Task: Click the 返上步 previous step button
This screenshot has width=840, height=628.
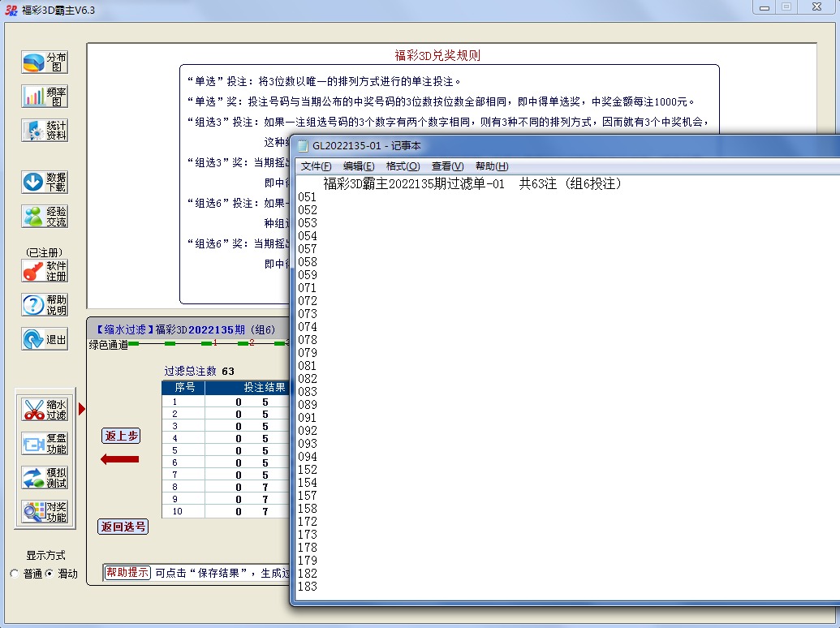Action: (121, 436)
